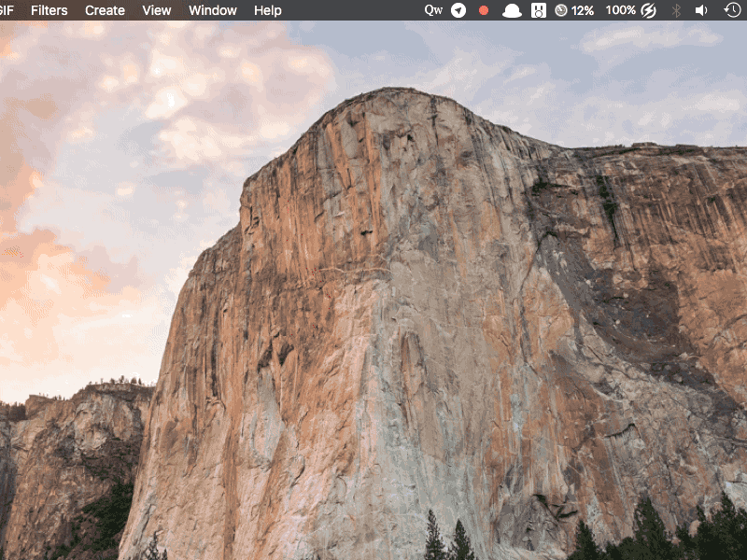Open the Bluetooth menu bar icon
Screen dimensions: 747x560
coord(676,10)
